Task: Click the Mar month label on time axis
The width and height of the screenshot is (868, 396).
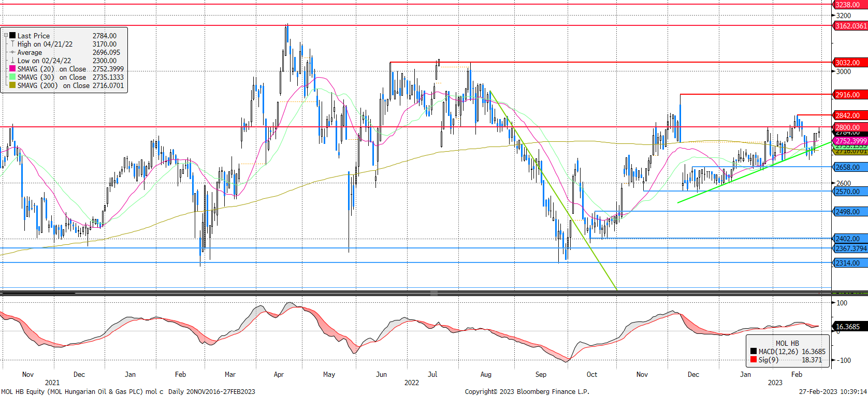Action: [x=230, y=374]
